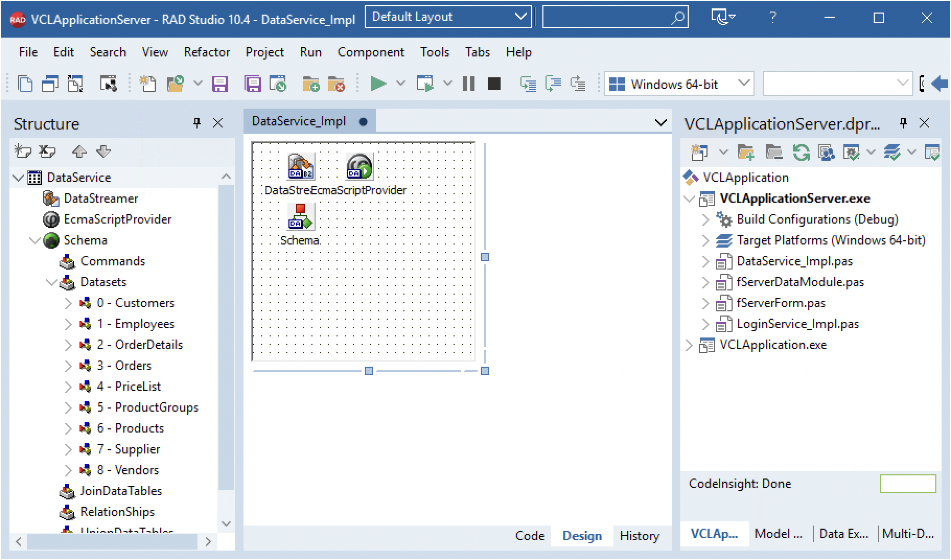Add a file to the project via toolbar
This screenshot has height=560, width=951.
(x=312, y=84)
